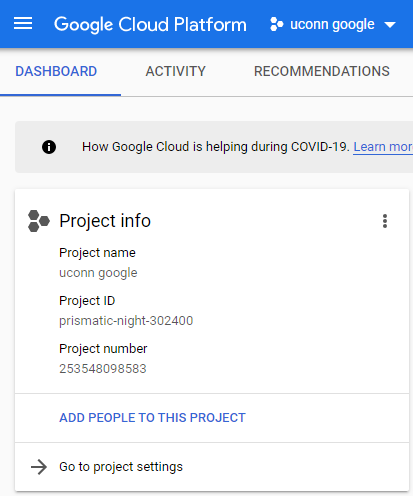Select the project name value uconn google
The image size is (413, 496).
pos(98,273)
